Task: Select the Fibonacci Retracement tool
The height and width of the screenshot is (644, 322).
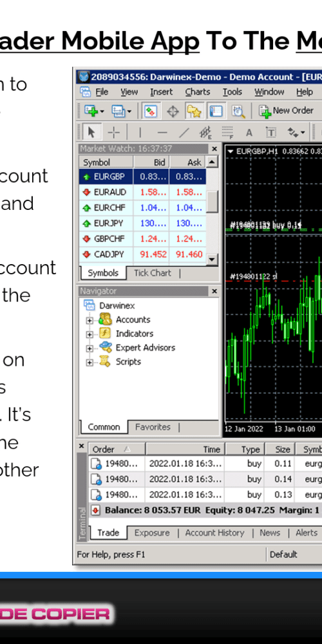Action: [x=227, y=132]
